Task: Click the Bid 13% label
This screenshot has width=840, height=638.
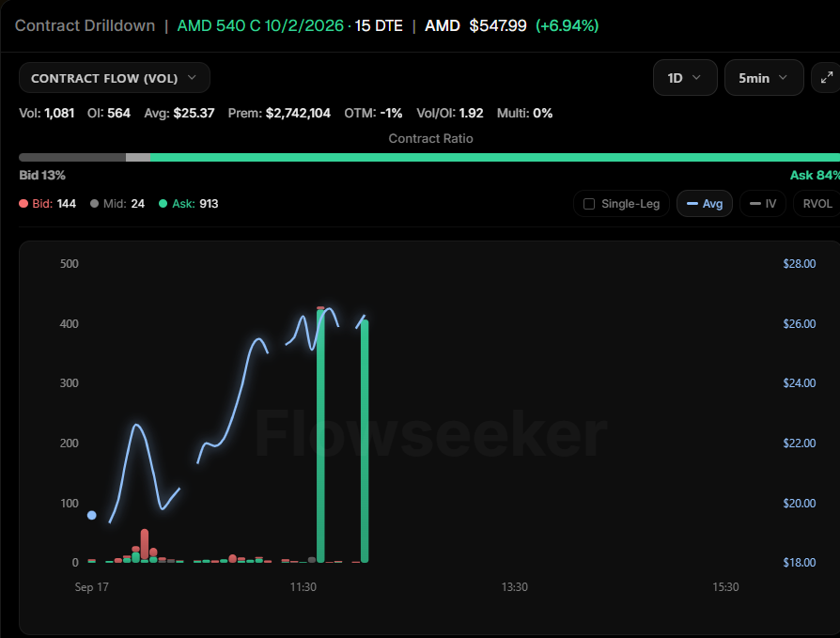Action: pos(42,175)
